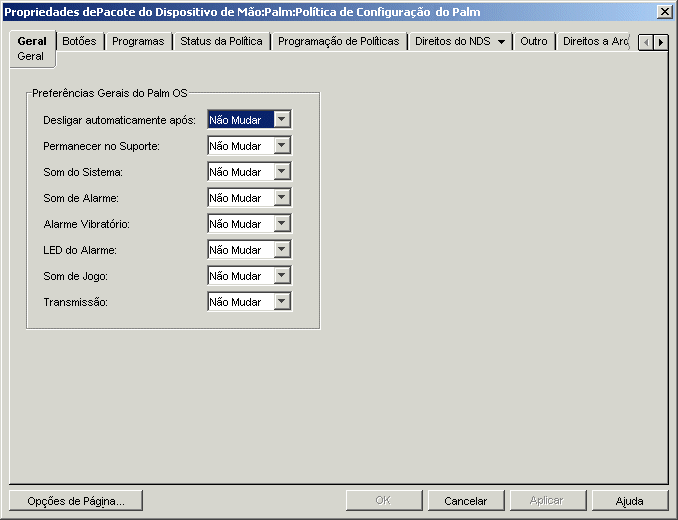
Task: Click the 'Alarme Vibratório:' label
Action: (x=86, y=224)
